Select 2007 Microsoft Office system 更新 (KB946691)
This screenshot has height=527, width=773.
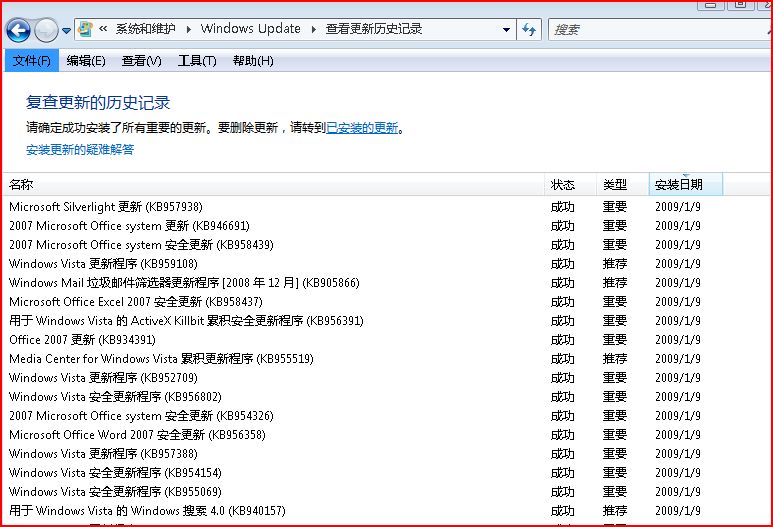[386, 226]
